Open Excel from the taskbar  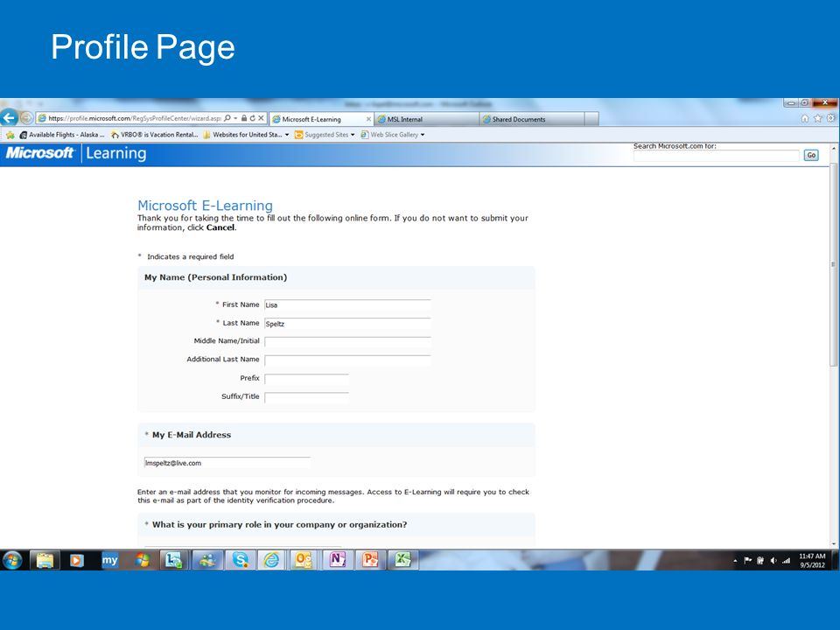(x=402, y=560)
